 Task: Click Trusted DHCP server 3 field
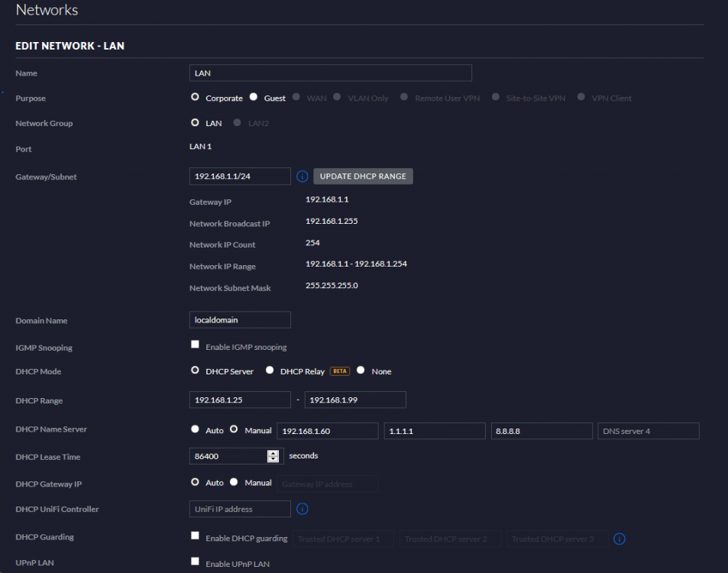point(558,539)
